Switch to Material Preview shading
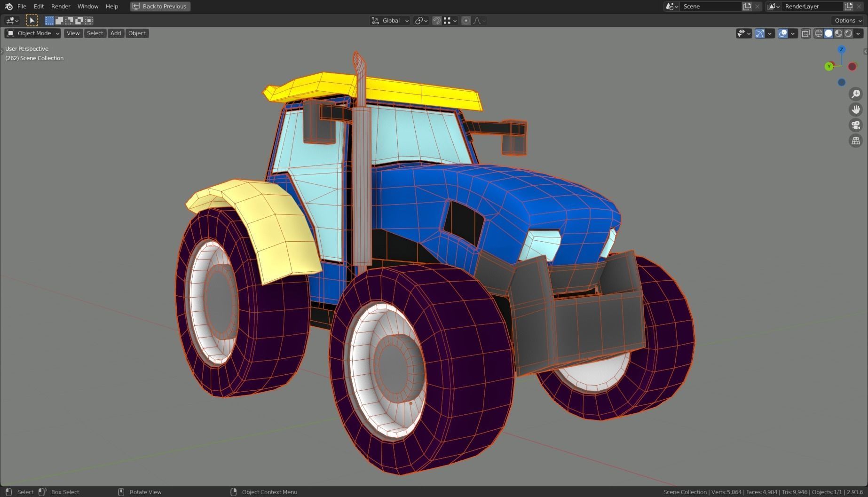Image resolution: width=868 pixels, height=497 pixels. (838, 33)
